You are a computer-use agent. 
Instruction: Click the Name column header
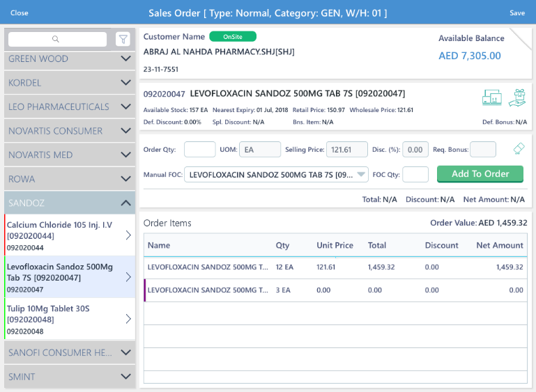point(159,245)
